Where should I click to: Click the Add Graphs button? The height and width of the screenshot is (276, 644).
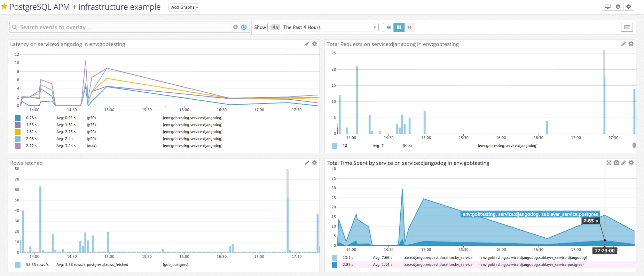click(184, 7)
